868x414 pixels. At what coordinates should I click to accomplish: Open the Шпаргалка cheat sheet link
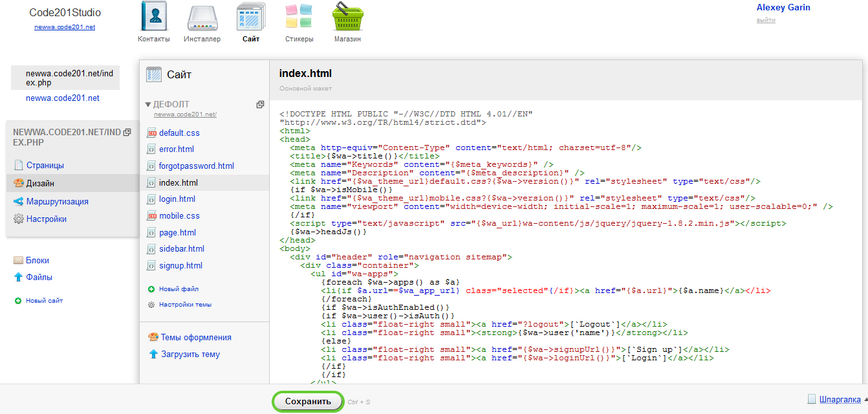[x=840, y=399]
